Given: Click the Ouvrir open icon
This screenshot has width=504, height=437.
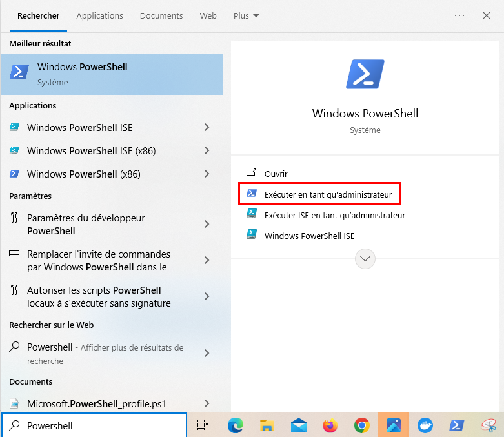Looking at the screenshot, I should pyautogui.click(x=252, y=173).
